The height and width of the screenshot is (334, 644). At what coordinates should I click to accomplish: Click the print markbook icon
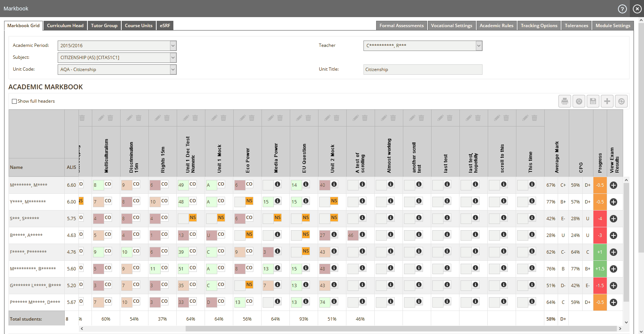564,101
